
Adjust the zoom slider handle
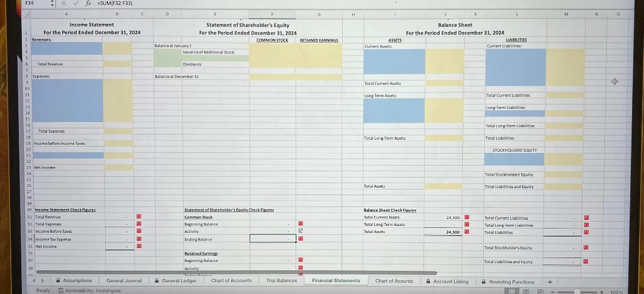coord(577,291)
